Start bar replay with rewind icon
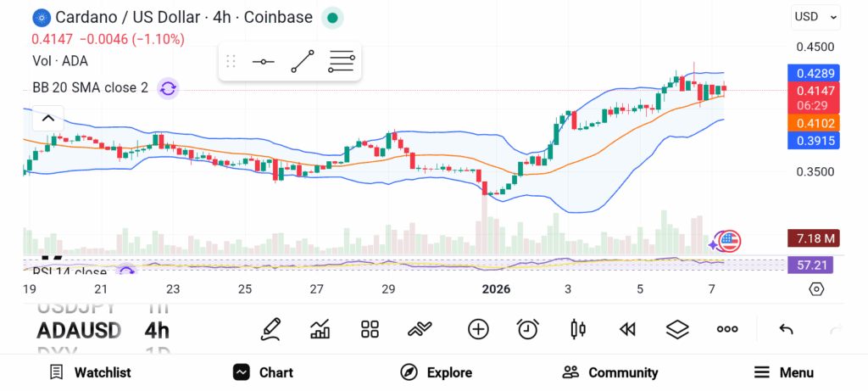 [x=627, y=329]
